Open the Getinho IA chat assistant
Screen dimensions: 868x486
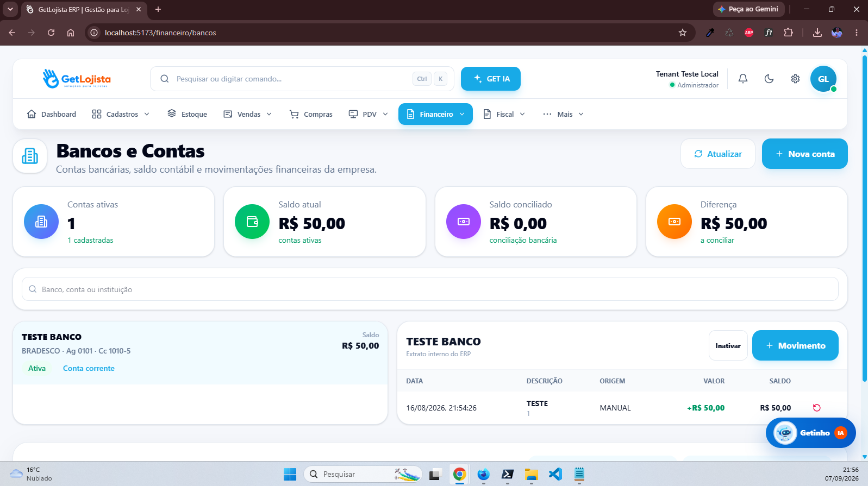pyautogui.click(x=810, y=433)
